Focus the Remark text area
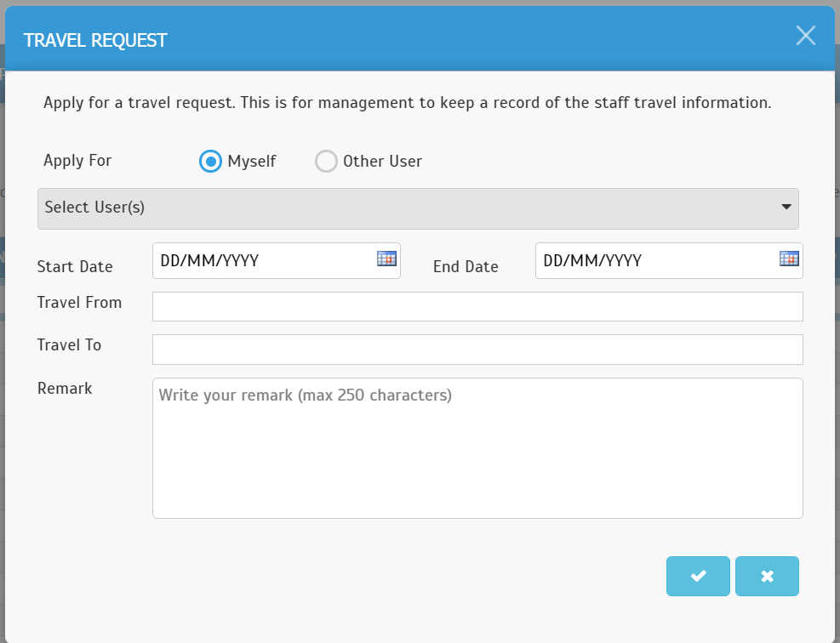The height and width of the screenshot is (643, 840). (x=477, y=448)
